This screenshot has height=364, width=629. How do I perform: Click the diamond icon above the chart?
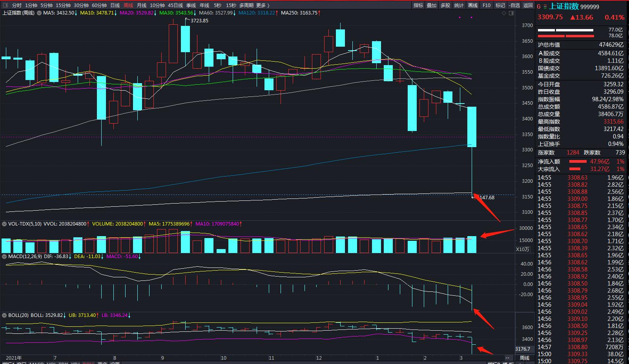[504, 13]
